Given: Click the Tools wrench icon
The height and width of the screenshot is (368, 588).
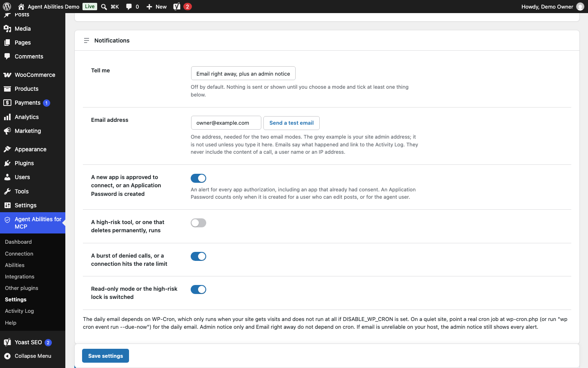Looking at the screenshot, I should tap(7, 191).
